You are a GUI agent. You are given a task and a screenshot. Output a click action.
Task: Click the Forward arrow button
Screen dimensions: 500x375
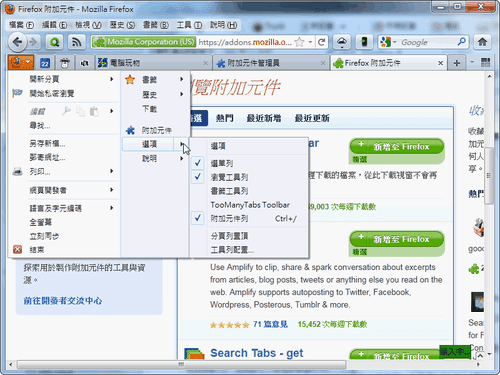[33, 42]
